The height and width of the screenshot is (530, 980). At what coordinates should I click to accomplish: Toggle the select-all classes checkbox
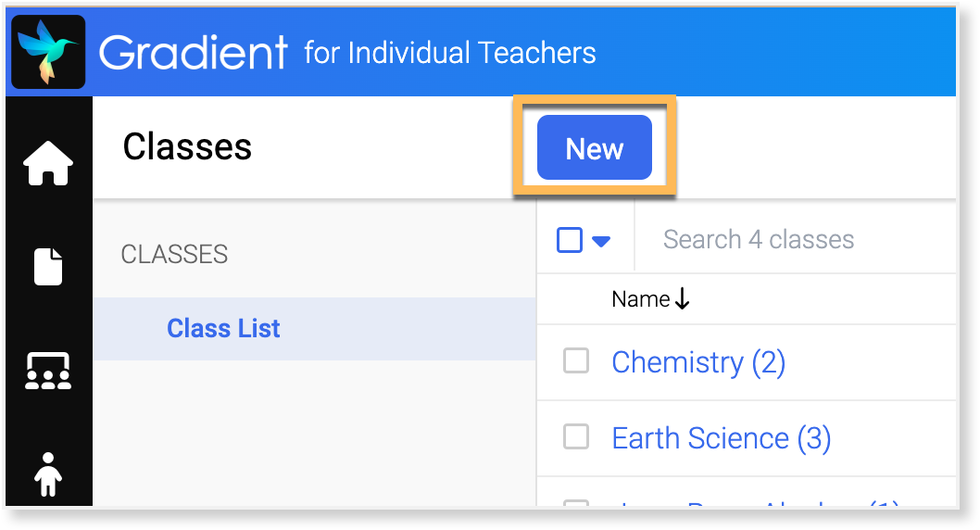570,240
